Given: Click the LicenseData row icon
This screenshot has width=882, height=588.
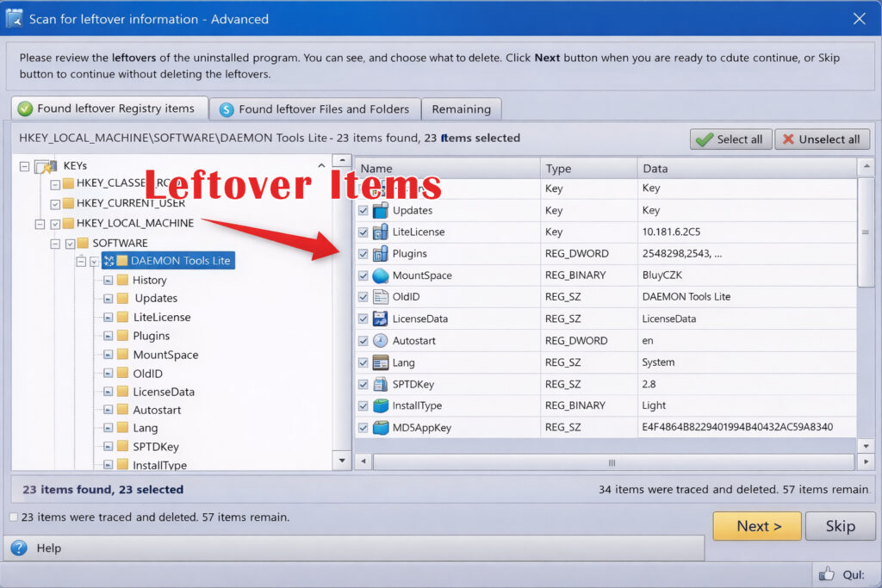Looking at the screenshot, I should tap(381, 319).
